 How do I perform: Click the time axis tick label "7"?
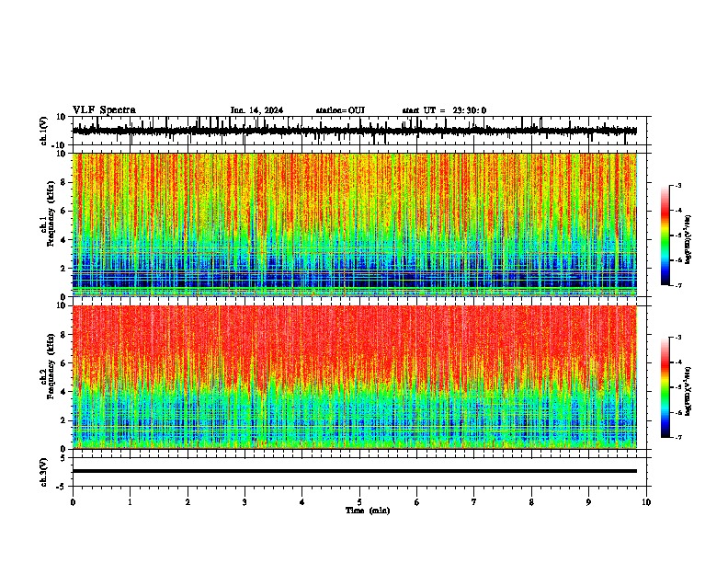tap(474, 502)
